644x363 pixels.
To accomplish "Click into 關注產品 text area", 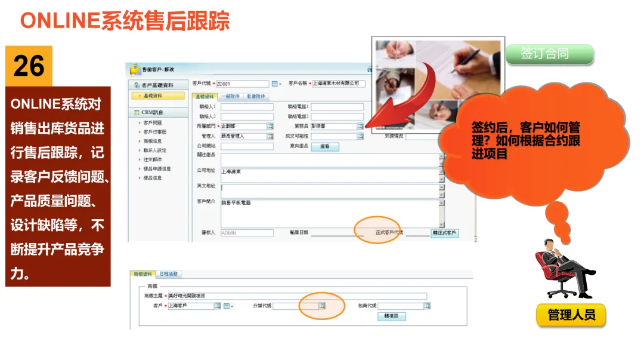I will coord(330,160).
